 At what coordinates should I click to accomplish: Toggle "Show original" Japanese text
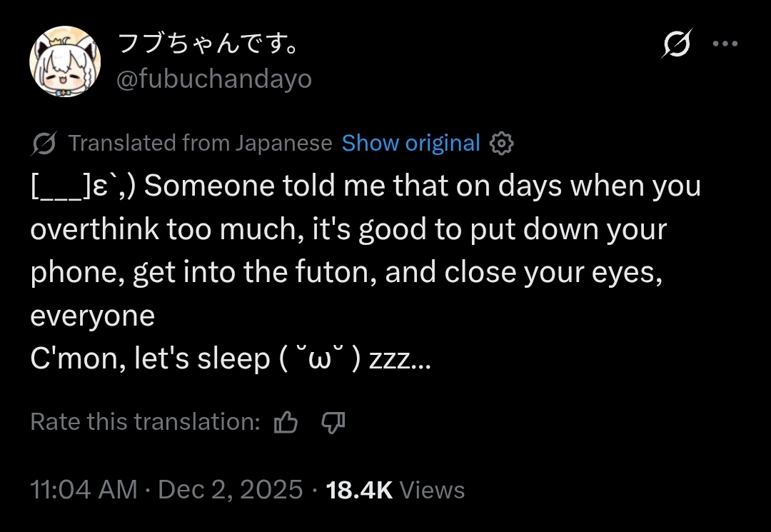point(410,144)
